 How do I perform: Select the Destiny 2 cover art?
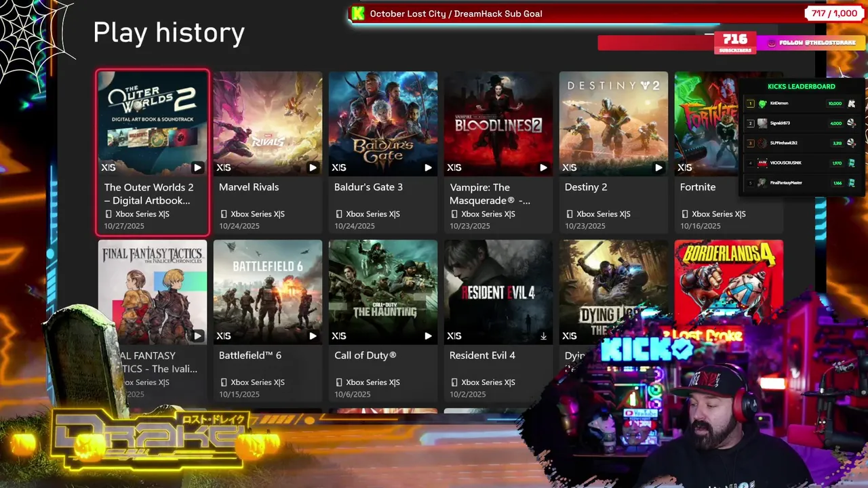pos(614,123)
